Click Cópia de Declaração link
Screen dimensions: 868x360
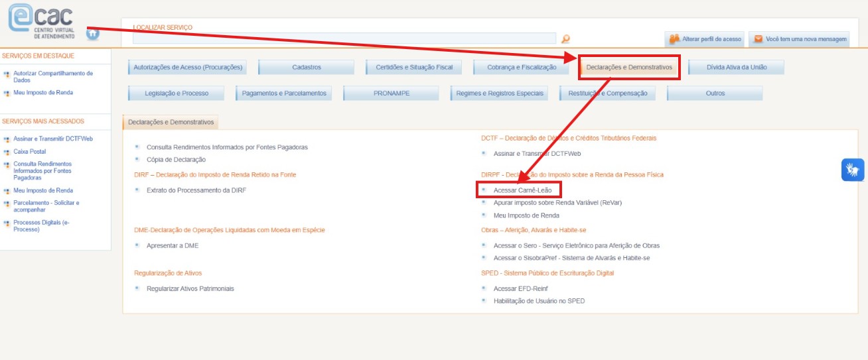click(x=176, y=160)
